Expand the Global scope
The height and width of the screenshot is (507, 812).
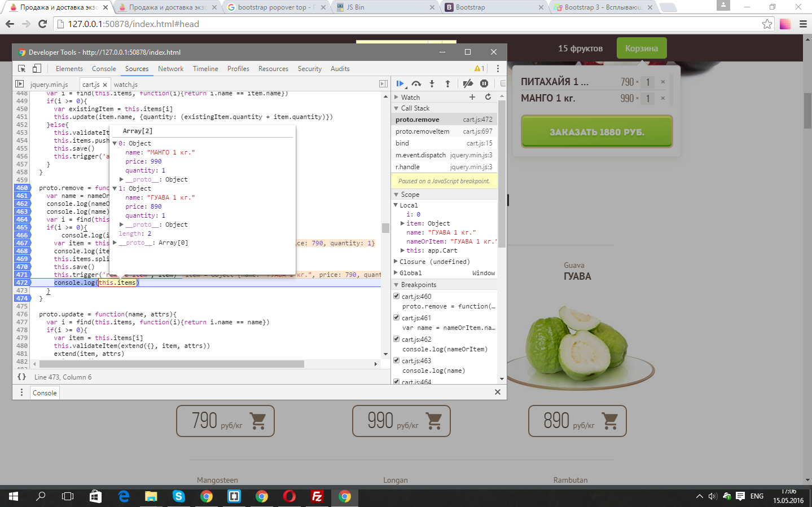click(x=396, y=273)
